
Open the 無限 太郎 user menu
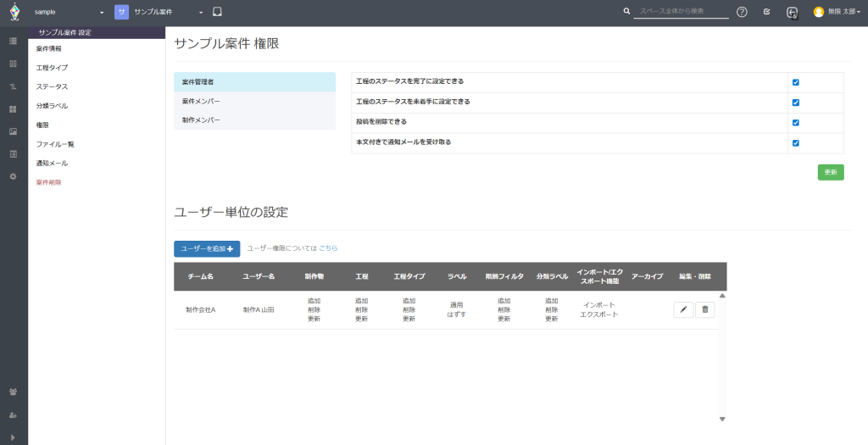tap(837, 12)
